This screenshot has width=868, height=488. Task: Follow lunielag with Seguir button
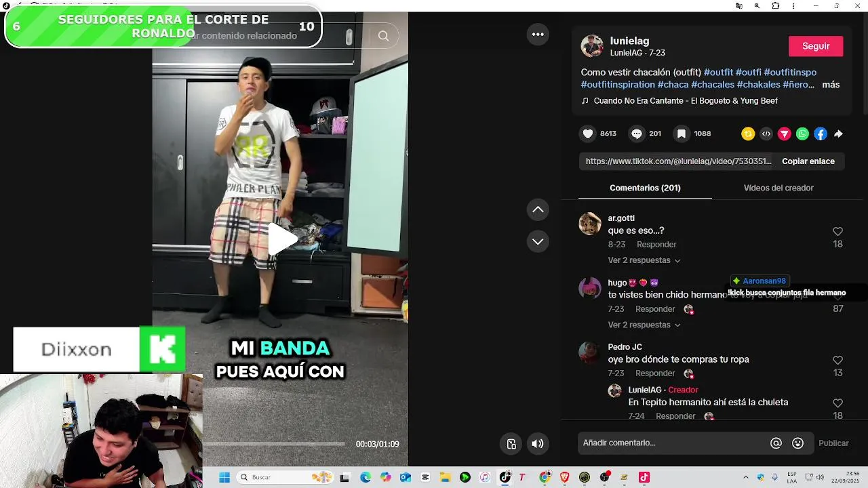pyautogui.click(x=816, y=46)
